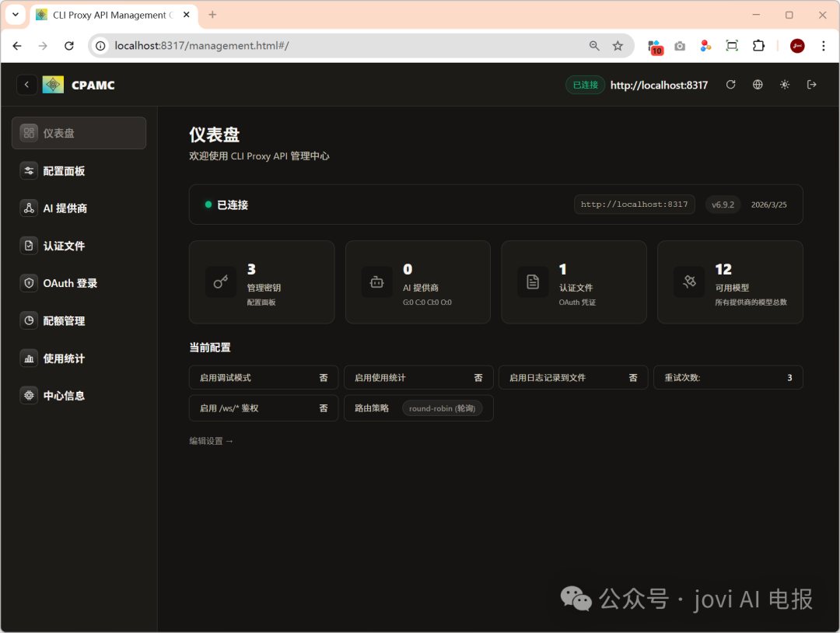The width and height of the screenshot is (840, 633).
Task: Follow the 编辑设置 link
Action: click(x=211, y=441)
